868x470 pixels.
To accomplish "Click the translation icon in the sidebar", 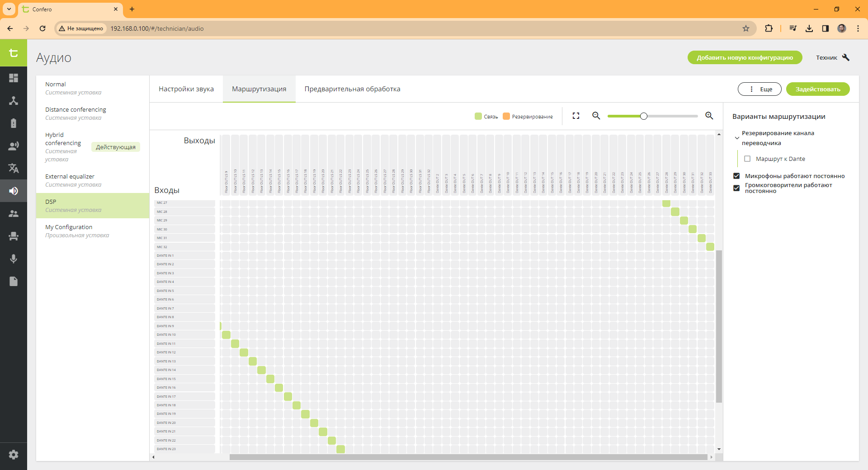I will [14, 168].
